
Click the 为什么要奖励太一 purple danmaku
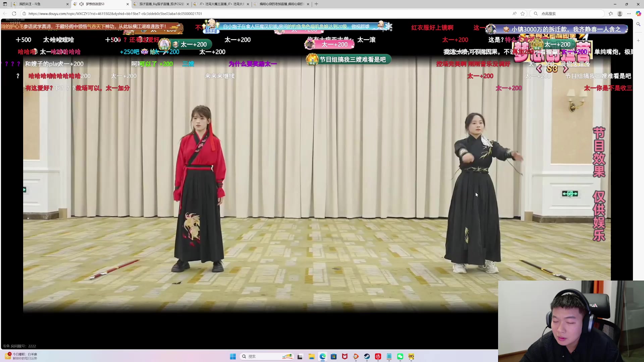point(253,64)
